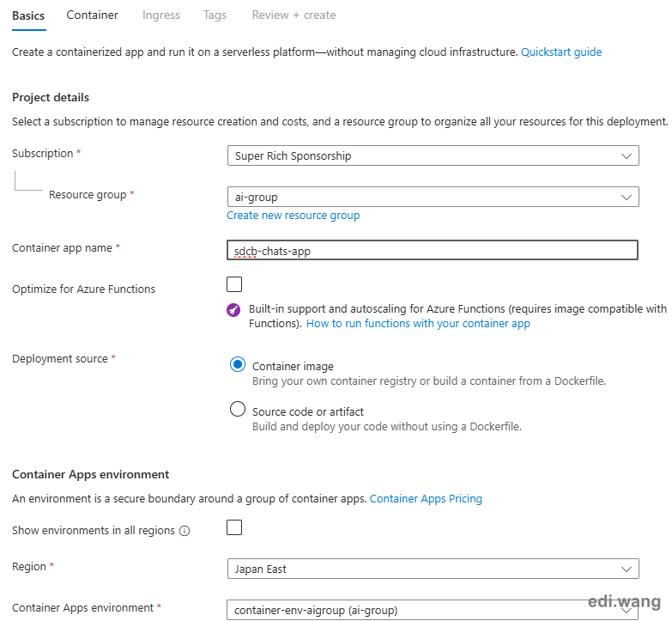Open the Container tab
The image size is (672, 621).
click(92, 15)
